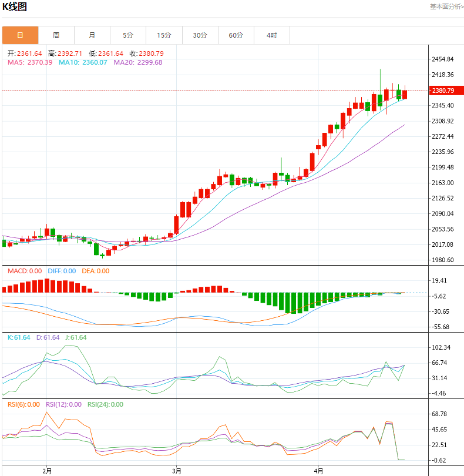Viewport: 464px width, 476px height.
Task: Click the RSI(24) indicator label
Action: [x=105, y=404]
